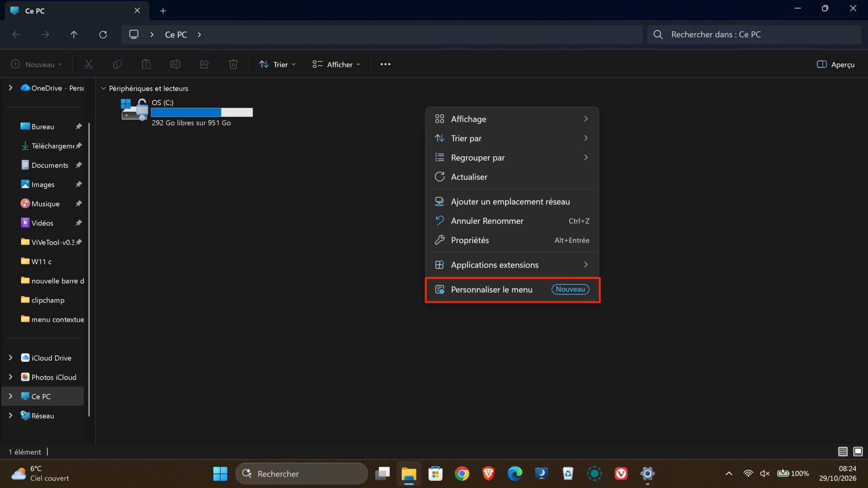Open the OS (C:) drive icon
The width and height of the screenshot is (868, 488).
point(134,109)
